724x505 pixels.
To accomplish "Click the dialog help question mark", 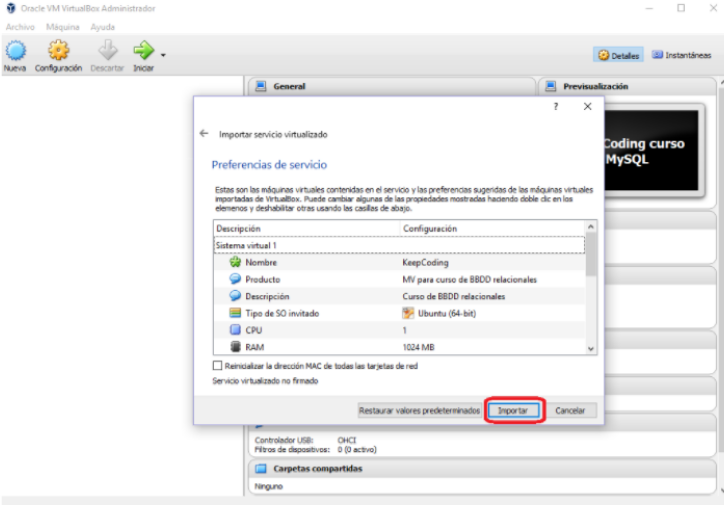I will click(x=556, y=107).
